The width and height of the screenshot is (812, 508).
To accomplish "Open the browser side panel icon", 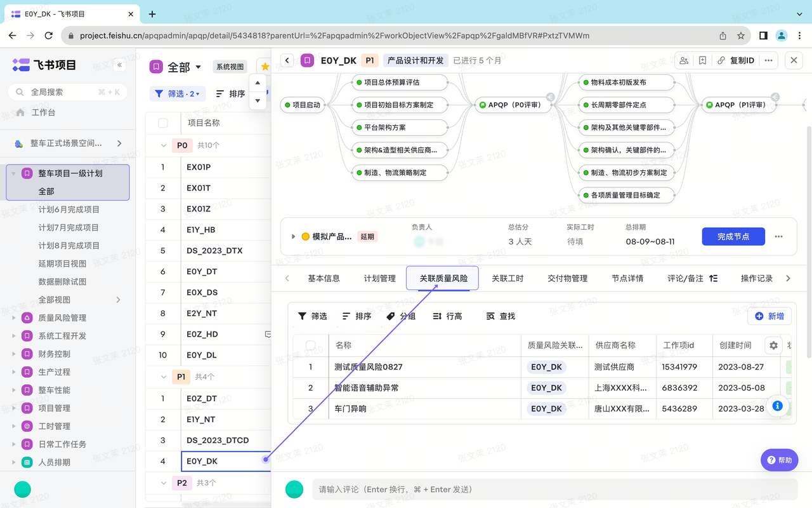I will (763, 36).
